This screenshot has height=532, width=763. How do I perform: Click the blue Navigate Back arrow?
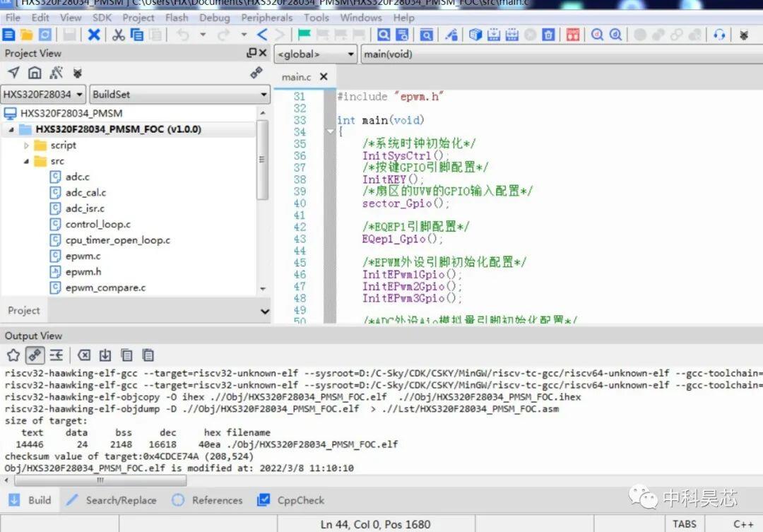click(262, 35)
